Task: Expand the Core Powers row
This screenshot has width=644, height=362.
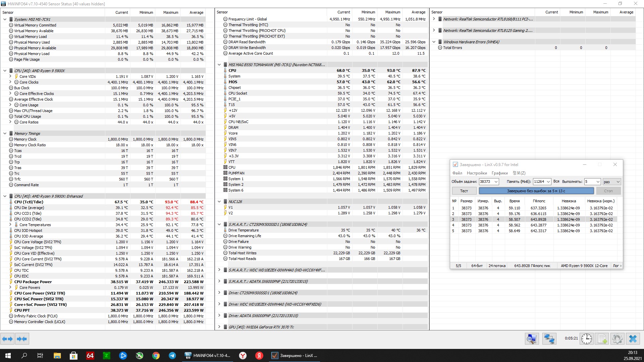Action: click(10, 288)
